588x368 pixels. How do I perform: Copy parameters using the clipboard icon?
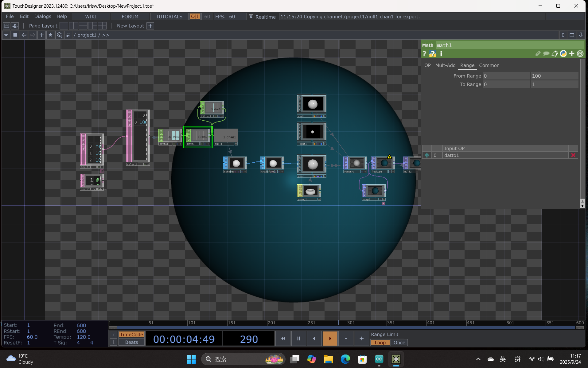point(555,53)
